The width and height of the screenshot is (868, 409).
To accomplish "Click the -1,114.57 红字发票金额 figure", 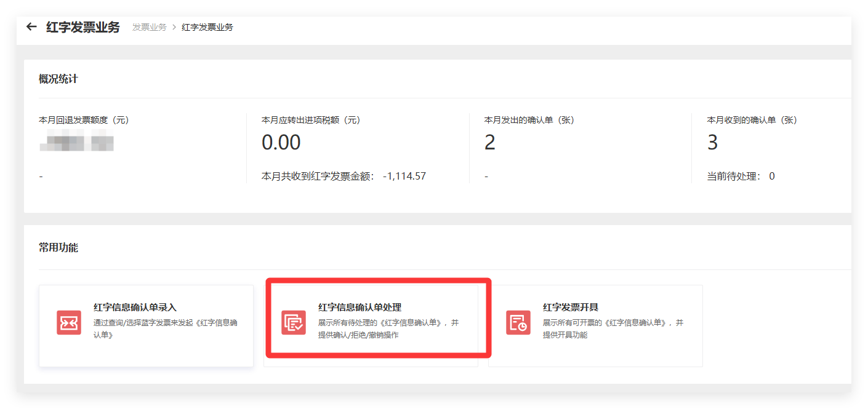I will pos(404,177).
